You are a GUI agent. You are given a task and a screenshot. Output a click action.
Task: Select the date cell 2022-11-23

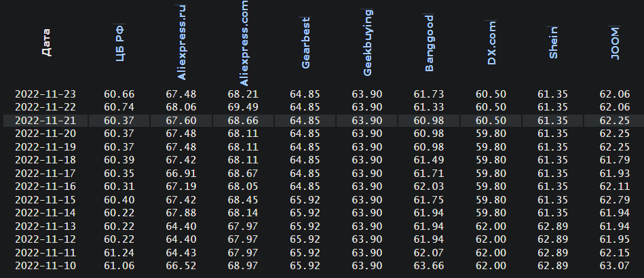pos(45,94)
